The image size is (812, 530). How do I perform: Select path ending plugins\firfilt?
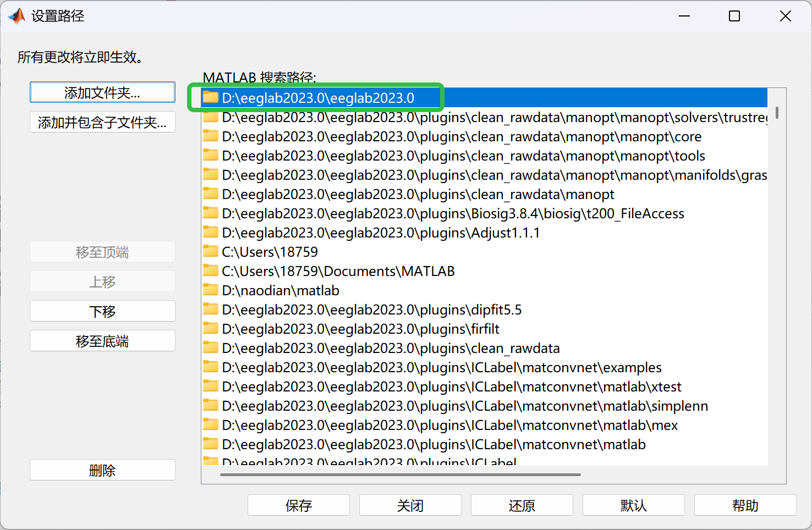pyautogui.click(x=485, y=329)
